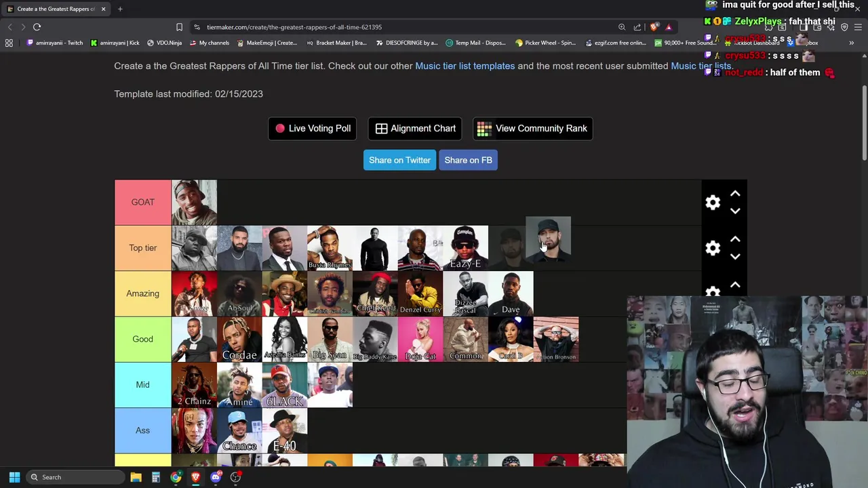Move Amazing tier row up

tap(735, 285)
